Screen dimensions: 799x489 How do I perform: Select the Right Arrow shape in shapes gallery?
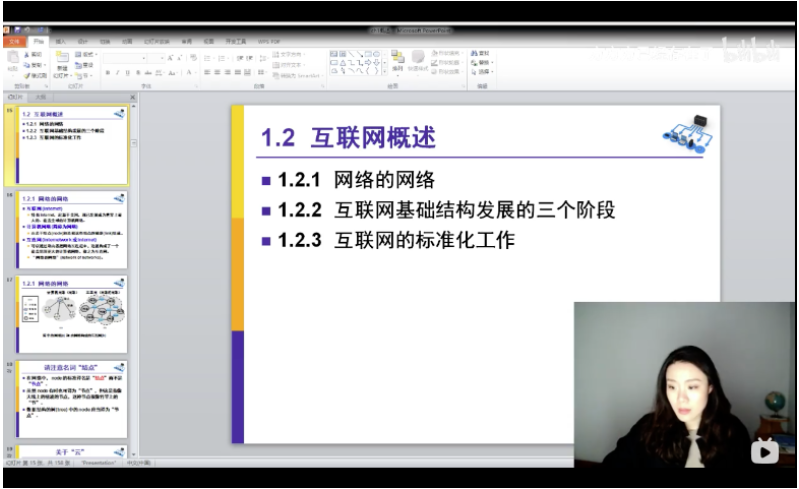(x=368, y=62)
